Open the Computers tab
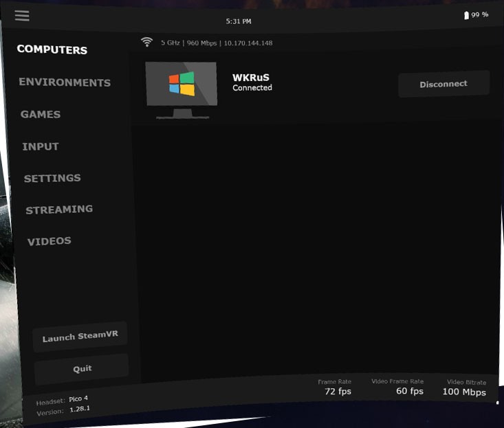This screenshot has width=504, height=428. tap(52, 49)
